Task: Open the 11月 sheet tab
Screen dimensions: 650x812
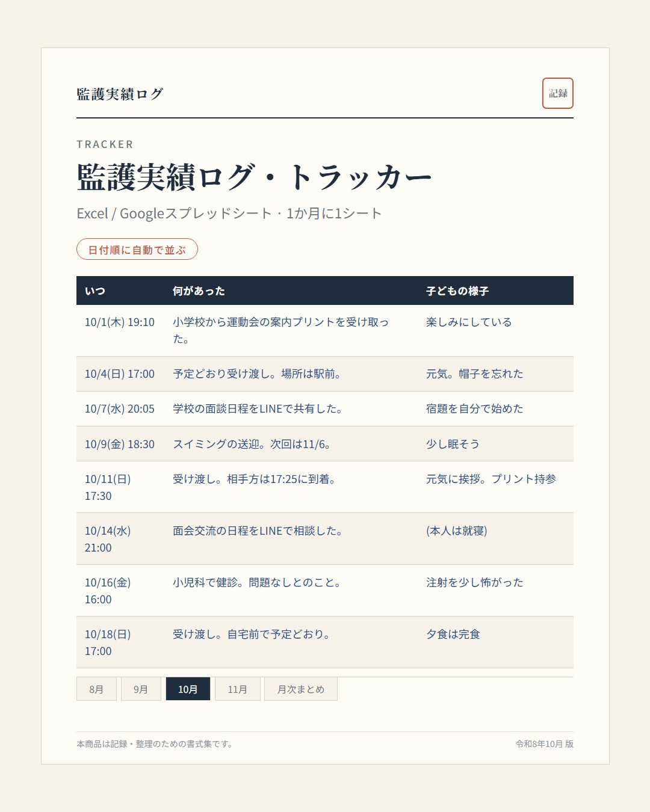Action: click(x=237, y=689)
